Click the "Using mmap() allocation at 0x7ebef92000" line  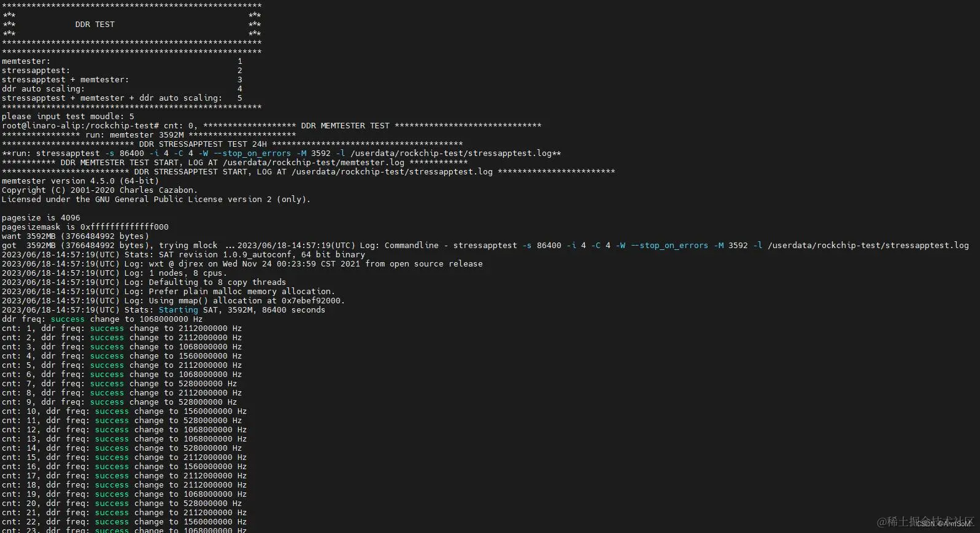pyautogui.click(x=174, y=301)
